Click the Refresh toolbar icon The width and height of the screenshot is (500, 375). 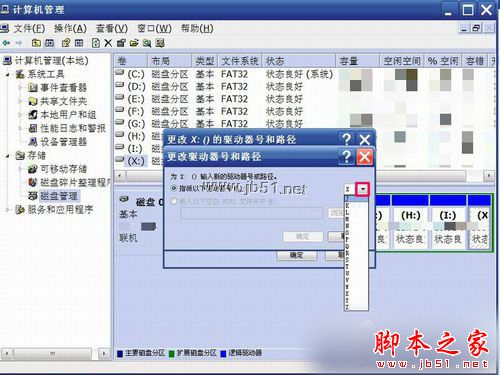(x=96, y=43)
